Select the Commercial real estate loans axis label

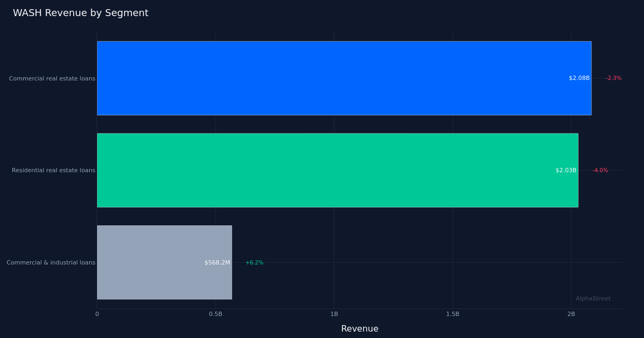52,78
